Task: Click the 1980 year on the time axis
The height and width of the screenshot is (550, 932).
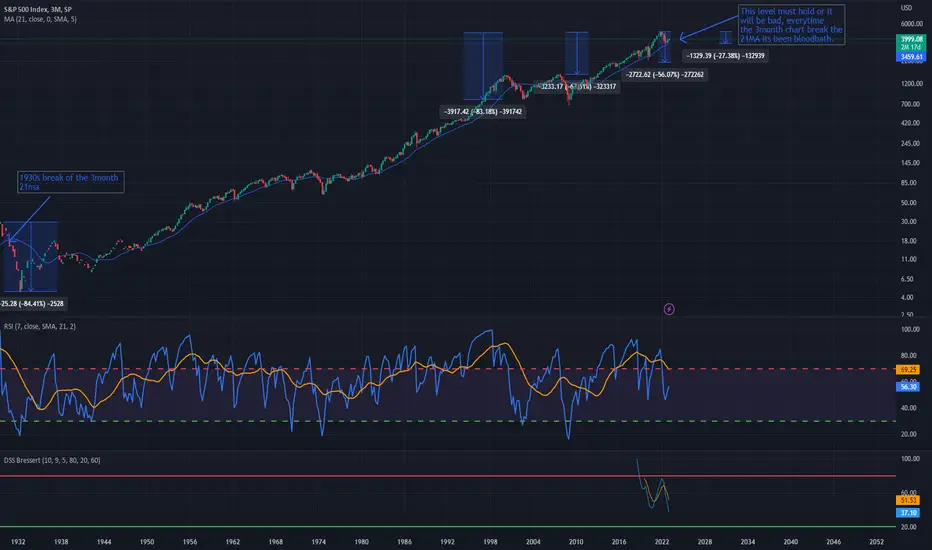Action: point(361,542)
